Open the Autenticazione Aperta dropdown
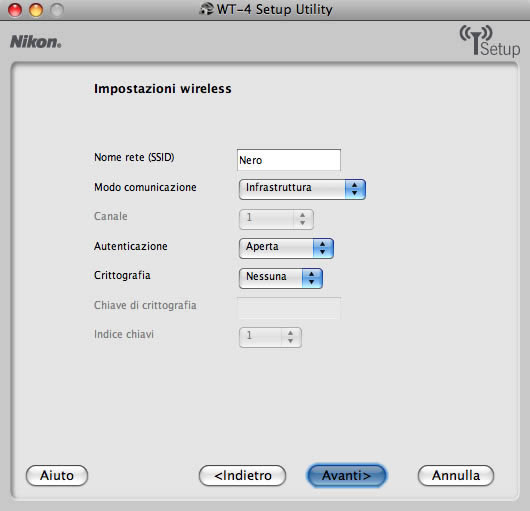This screenshot has height=511, width=530. (x=286, y=248)
